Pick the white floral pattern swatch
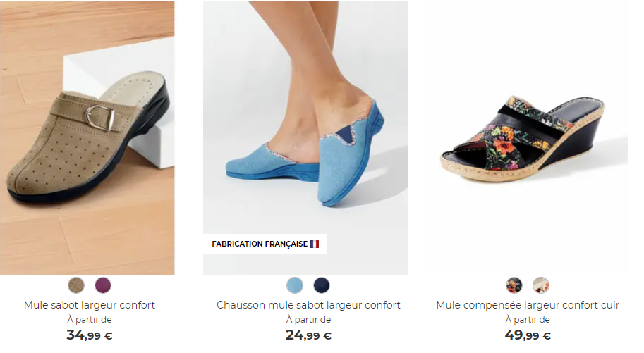644x353 pixels. pos(541,285)
